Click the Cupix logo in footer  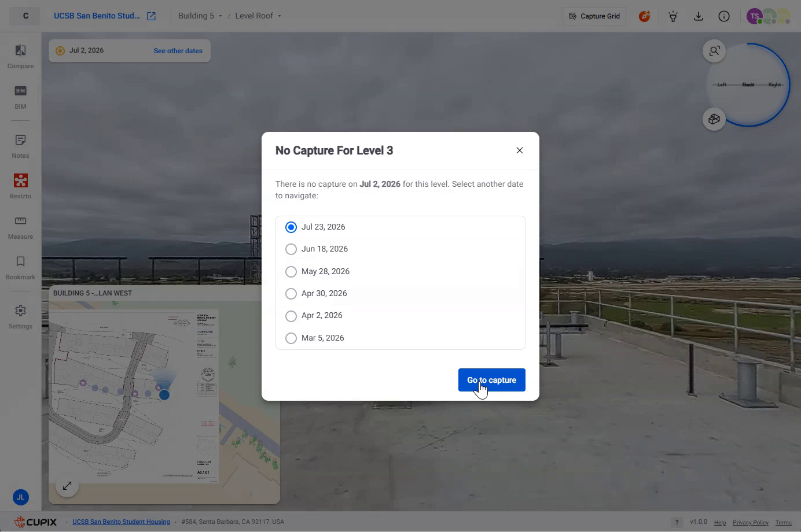pyautogui.click(x=36, y=522)
